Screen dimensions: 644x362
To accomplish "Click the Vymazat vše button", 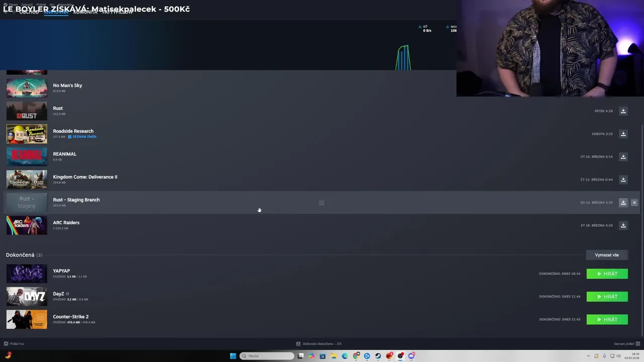I will click(x=607, y=255).
